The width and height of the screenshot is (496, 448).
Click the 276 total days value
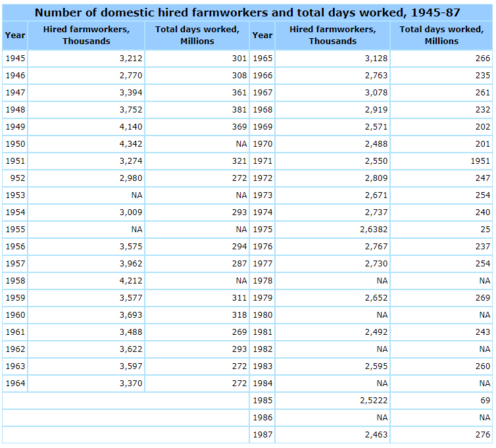tap(483, 435)
